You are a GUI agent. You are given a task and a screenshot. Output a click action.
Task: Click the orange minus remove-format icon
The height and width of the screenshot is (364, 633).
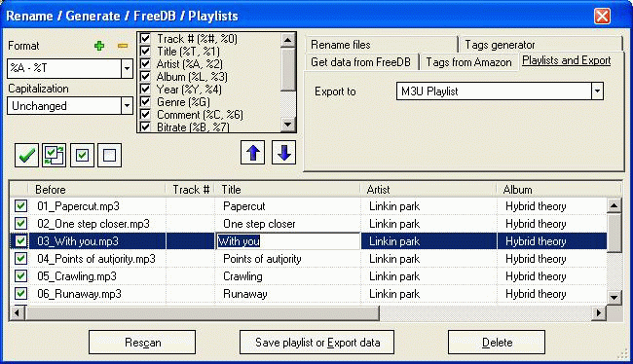point(123,46)
